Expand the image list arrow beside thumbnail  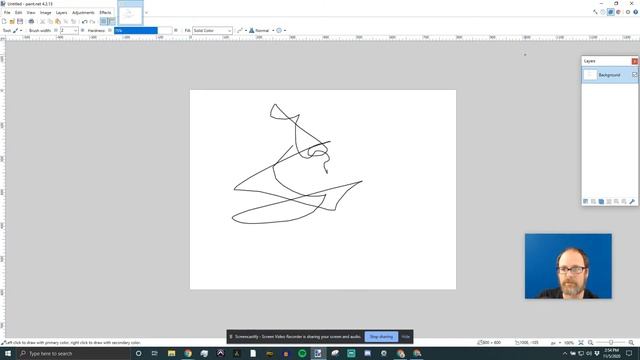click(146, 13)
